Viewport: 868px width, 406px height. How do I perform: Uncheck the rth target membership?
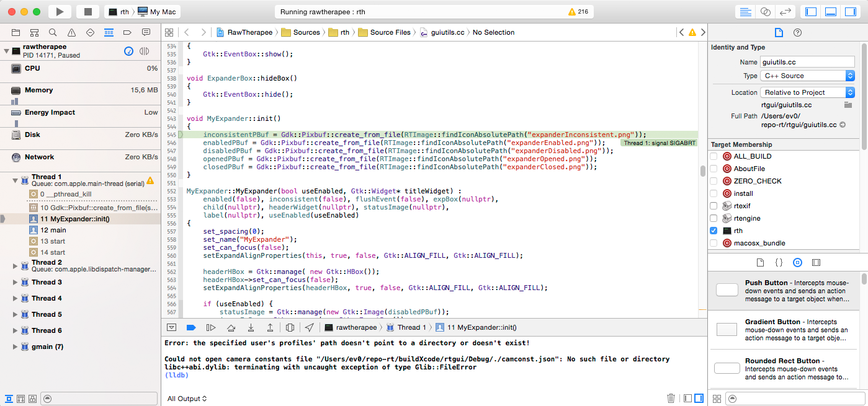[714, 231]
